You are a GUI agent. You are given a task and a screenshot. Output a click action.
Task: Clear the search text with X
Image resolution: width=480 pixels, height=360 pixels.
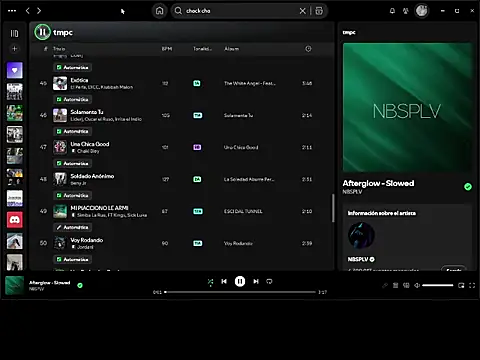(x=302, y=11)
